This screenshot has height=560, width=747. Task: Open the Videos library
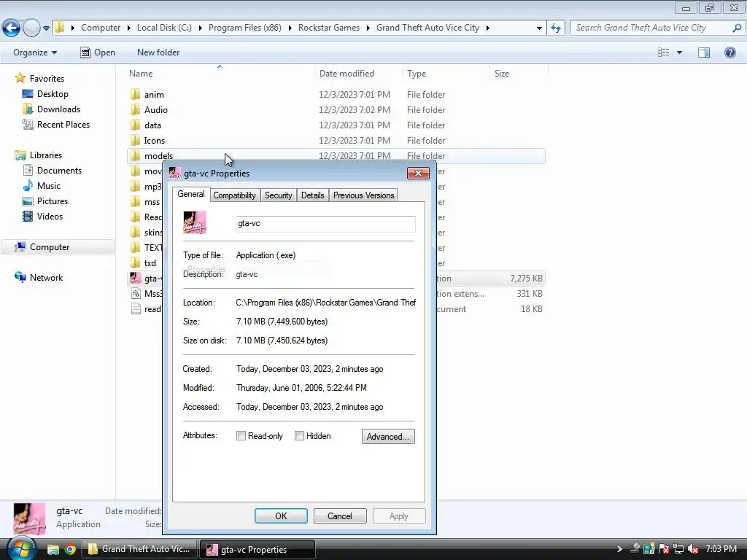coord(50,216)
